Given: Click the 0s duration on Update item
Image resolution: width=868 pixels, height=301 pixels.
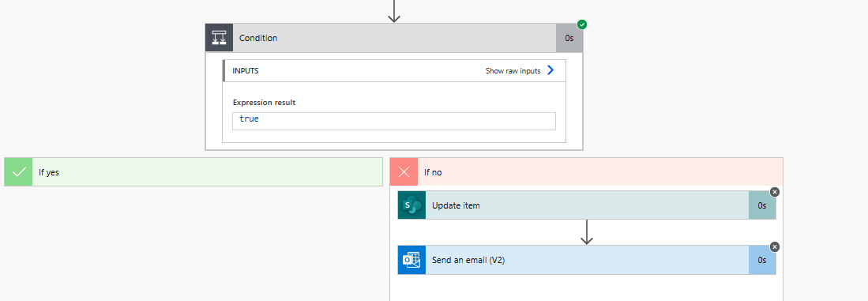Looking at the screenshot, I should pyautogui.click(x=762, y=205).
